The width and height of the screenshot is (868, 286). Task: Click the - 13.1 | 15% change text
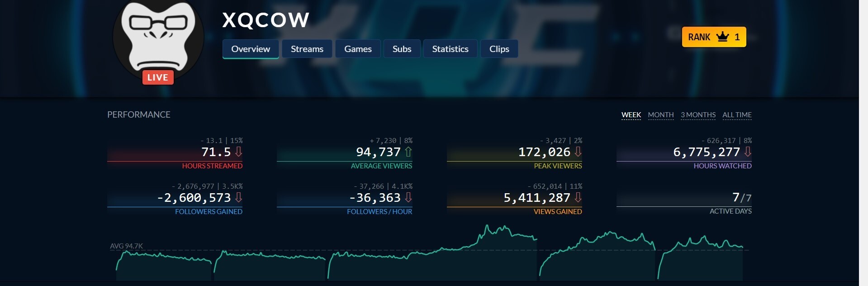point(222,141)
